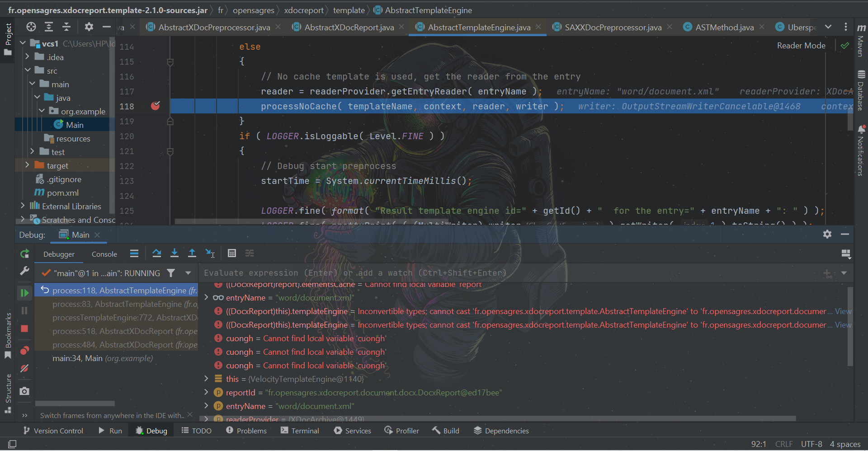Screen dimensions: 868x451
Task: Add expression to watches icon
Action: coord(827,273)
